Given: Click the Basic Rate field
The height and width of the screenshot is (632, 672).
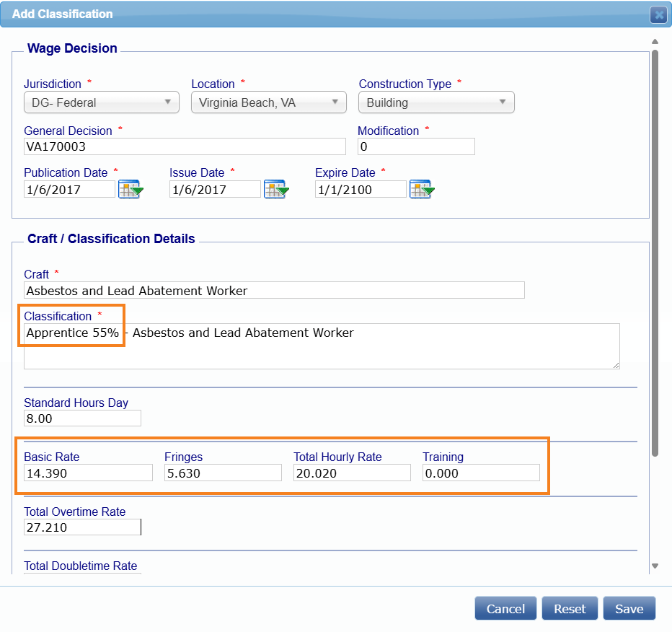Looking at the screenshot, I should pos(88,473).
